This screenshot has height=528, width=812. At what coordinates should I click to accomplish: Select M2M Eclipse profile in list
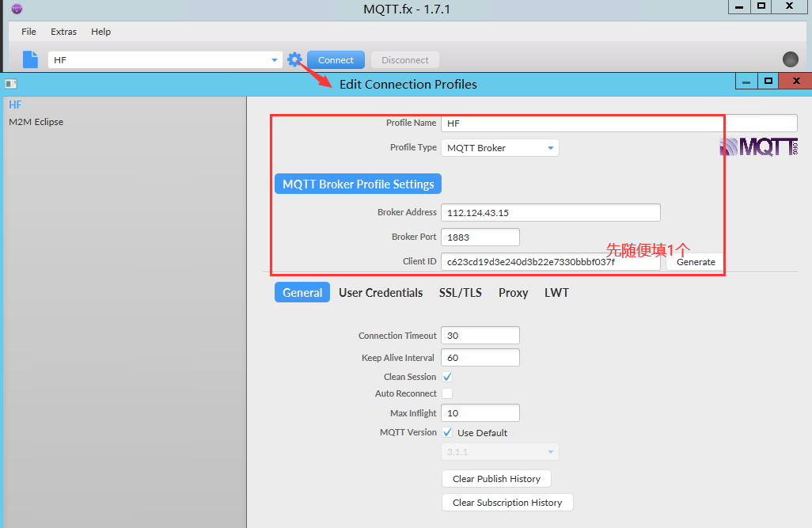[36, 122]
